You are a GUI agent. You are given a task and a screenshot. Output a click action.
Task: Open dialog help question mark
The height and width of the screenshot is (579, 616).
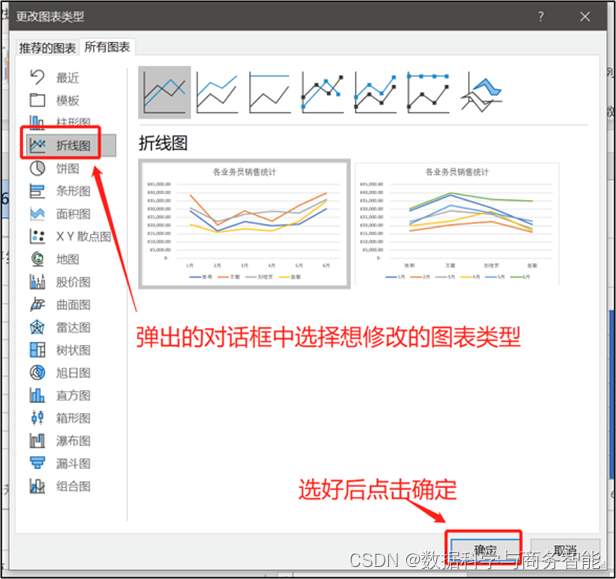click(541, 16)
